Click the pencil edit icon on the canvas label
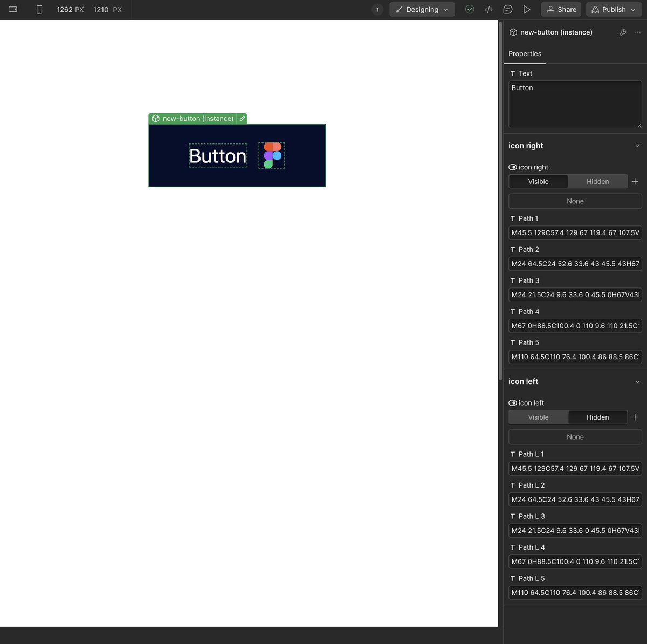647x644 pixels. (242, 119)
